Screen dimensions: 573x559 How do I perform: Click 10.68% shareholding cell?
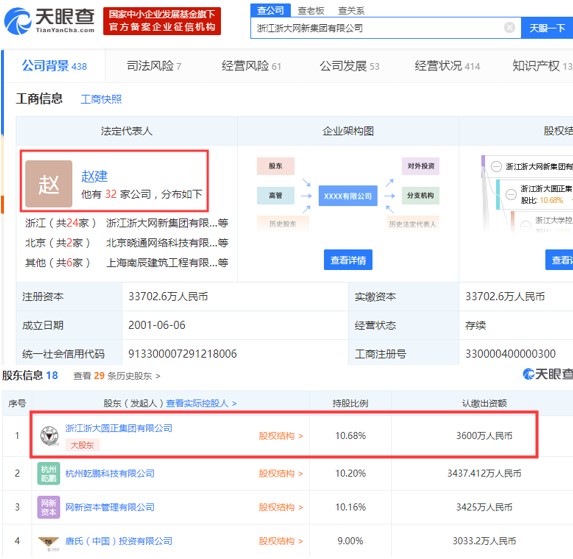[x=350, y=436]
